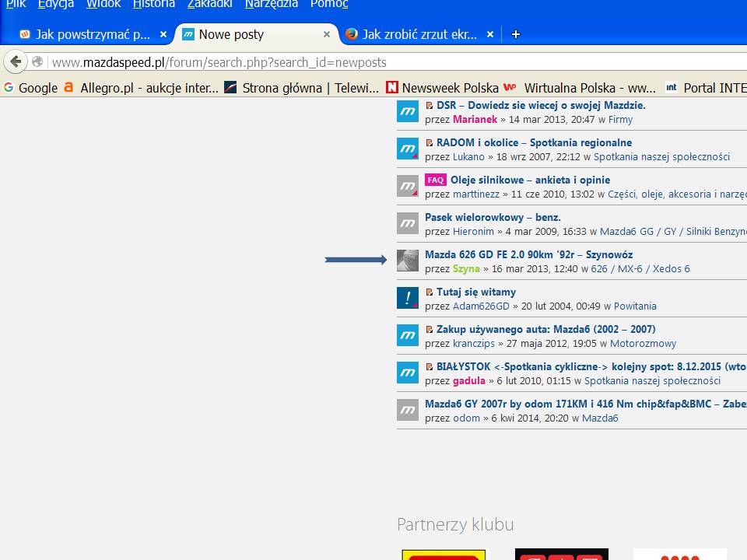
Task: Click the 'Tutaj się witamy' exclamation topic icon
Action: pos(408,298)
